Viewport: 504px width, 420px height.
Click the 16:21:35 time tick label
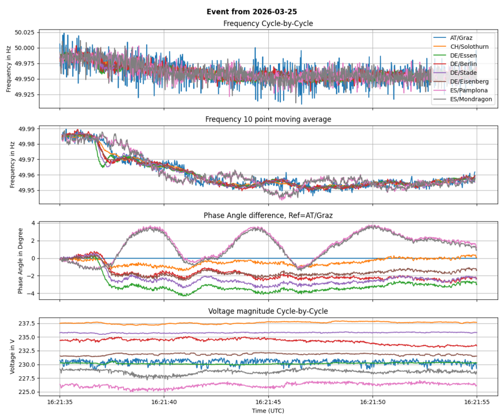pos(60,402)
